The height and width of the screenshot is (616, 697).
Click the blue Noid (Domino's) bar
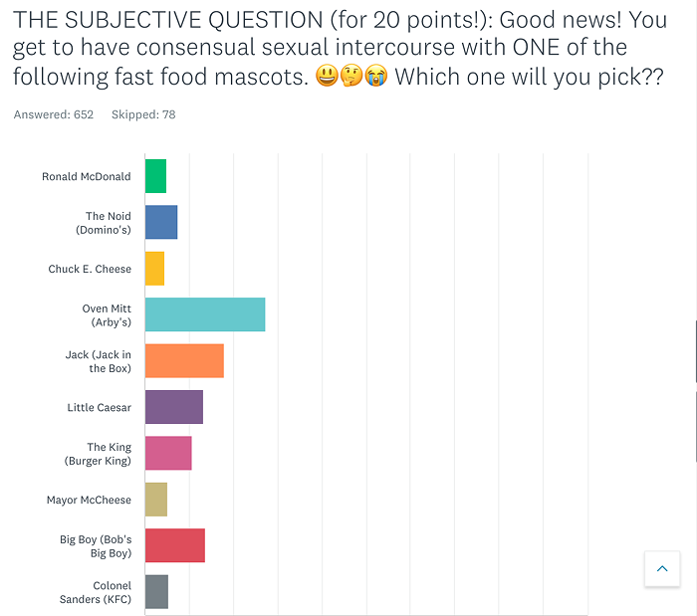tap(161, 222)
